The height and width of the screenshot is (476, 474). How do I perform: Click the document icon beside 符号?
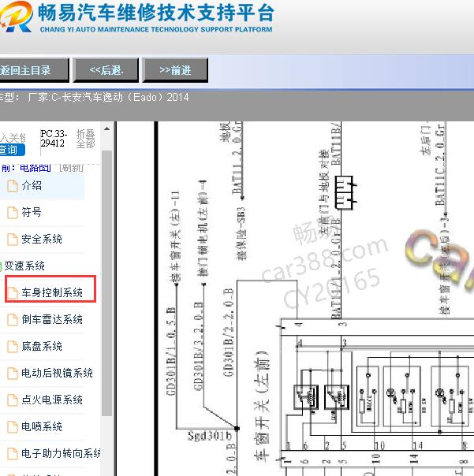coord(13,213)
